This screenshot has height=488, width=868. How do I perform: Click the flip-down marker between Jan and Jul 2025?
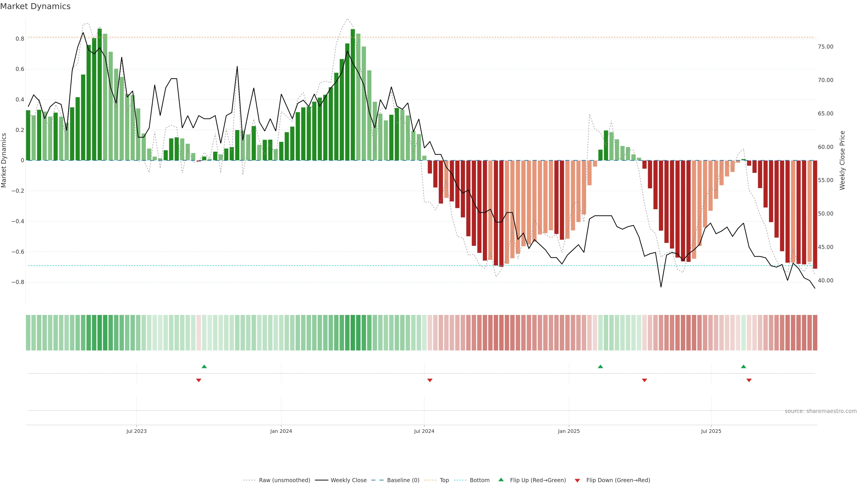pos(645,380)
